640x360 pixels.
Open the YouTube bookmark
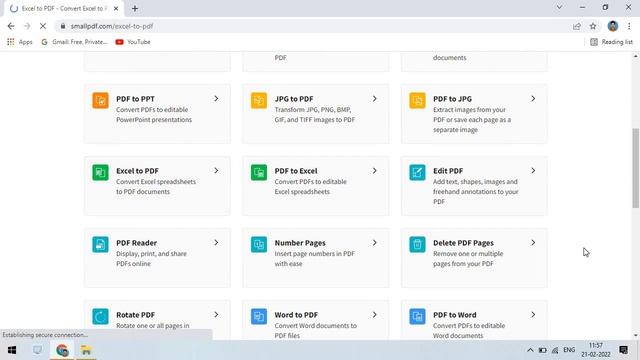(x=133, y=42)
